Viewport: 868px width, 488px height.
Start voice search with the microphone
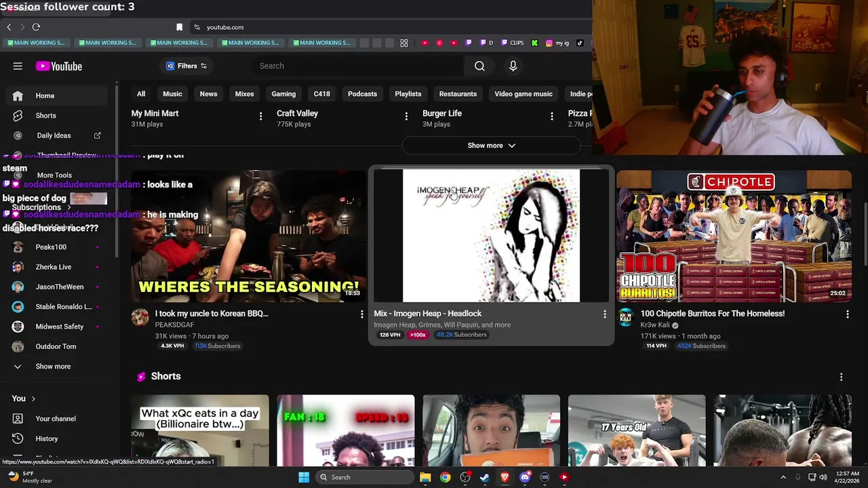click(x=513, y=66)
